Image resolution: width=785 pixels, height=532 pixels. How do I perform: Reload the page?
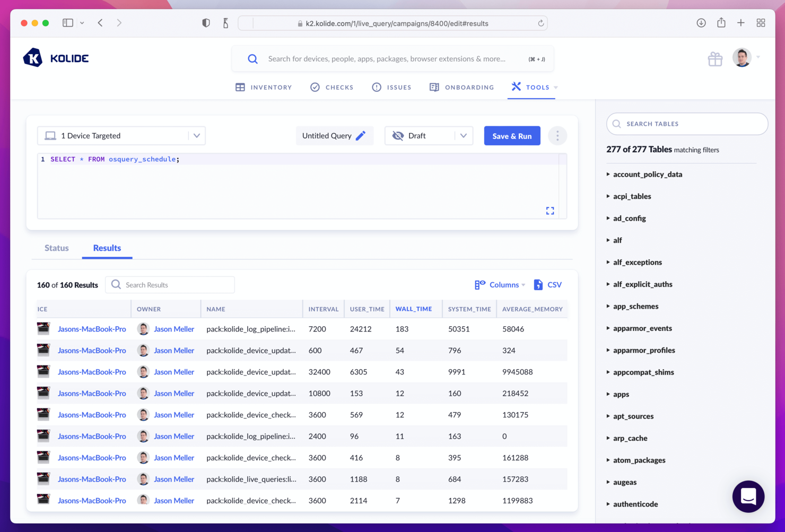(x=541, y=23)
